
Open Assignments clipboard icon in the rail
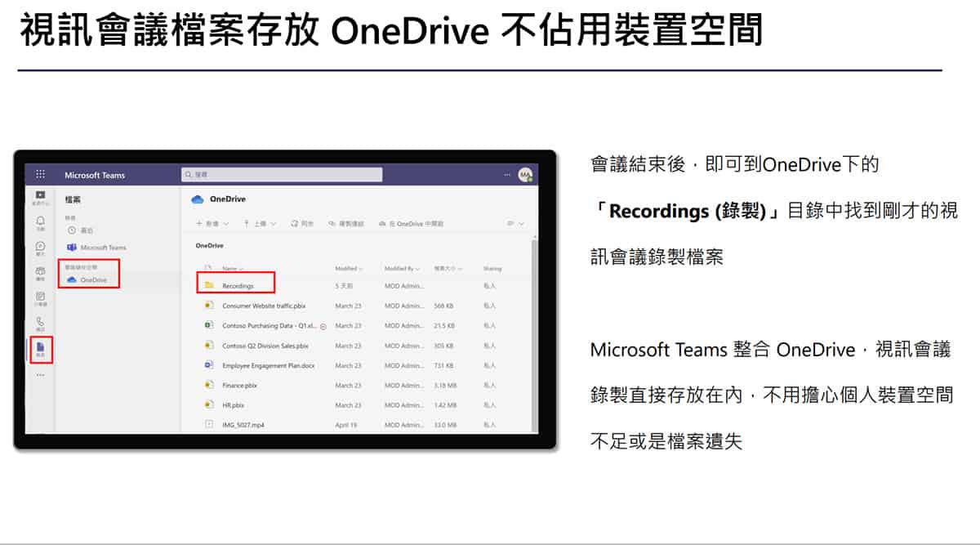point(40,298)
